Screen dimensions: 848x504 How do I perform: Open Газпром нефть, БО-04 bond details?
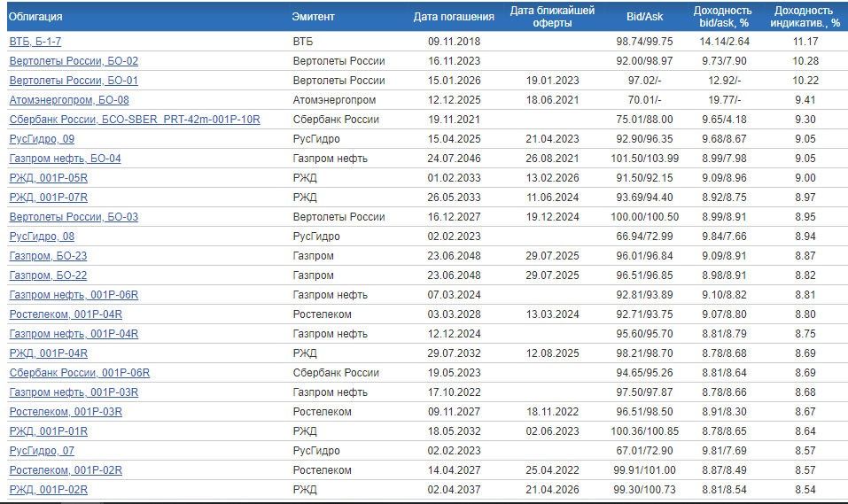(65, 159)
